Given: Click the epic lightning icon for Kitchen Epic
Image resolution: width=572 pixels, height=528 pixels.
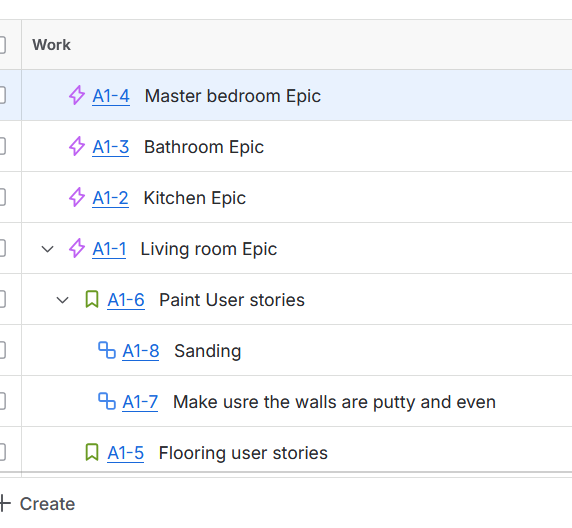Looking at the screenshot, I should [x=77, y=197].
